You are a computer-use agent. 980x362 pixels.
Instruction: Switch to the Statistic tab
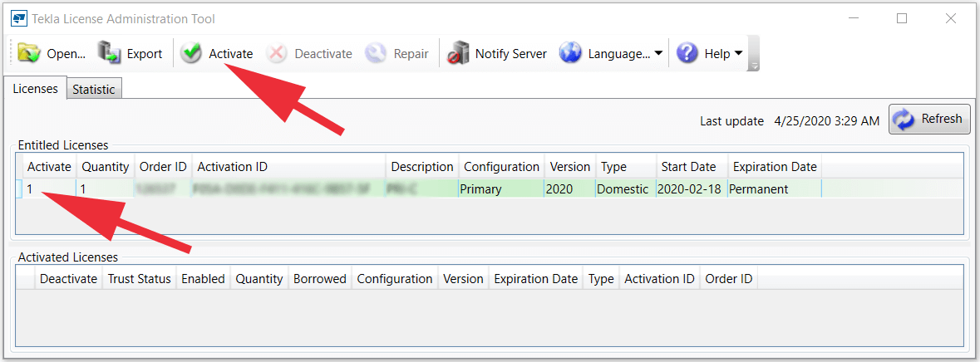pyautogui.click(x=94, y=89)
